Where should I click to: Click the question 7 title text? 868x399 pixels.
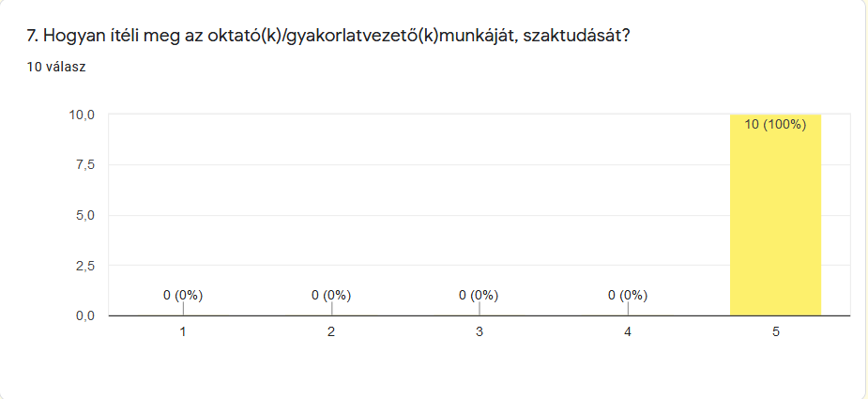[328, 37]
